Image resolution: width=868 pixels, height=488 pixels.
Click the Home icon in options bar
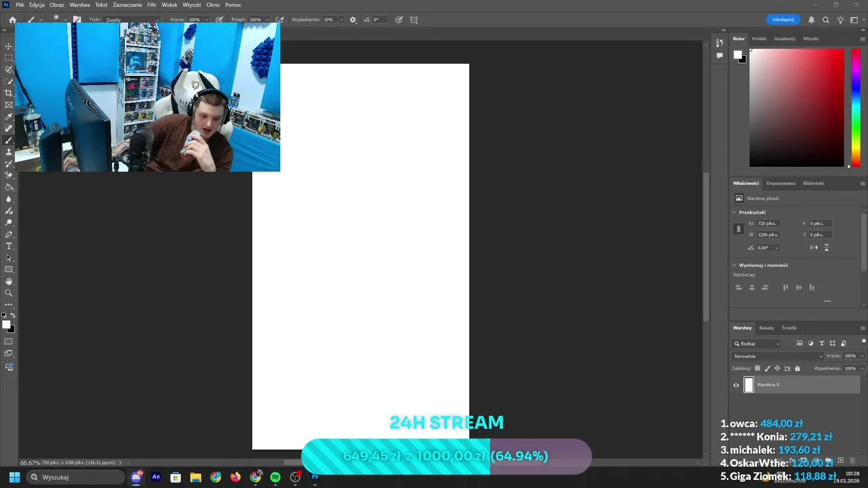click(x=12, y=20)
